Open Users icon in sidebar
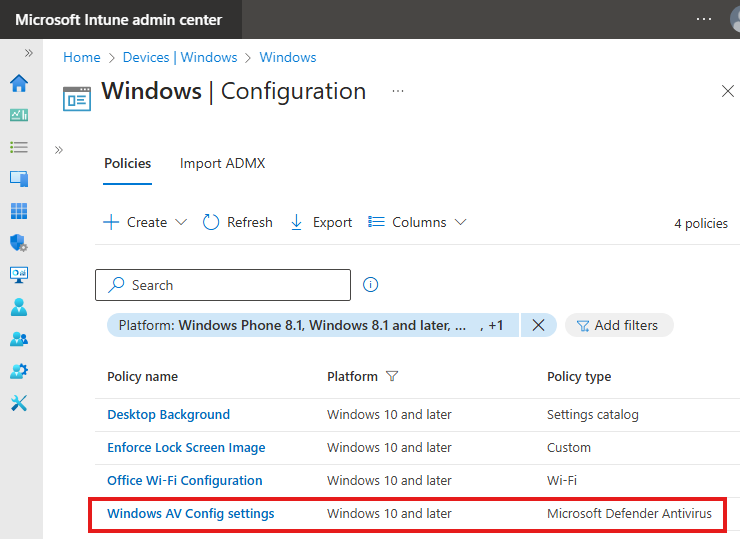This screenshot has height=539, width=740. tap(19, 307)
